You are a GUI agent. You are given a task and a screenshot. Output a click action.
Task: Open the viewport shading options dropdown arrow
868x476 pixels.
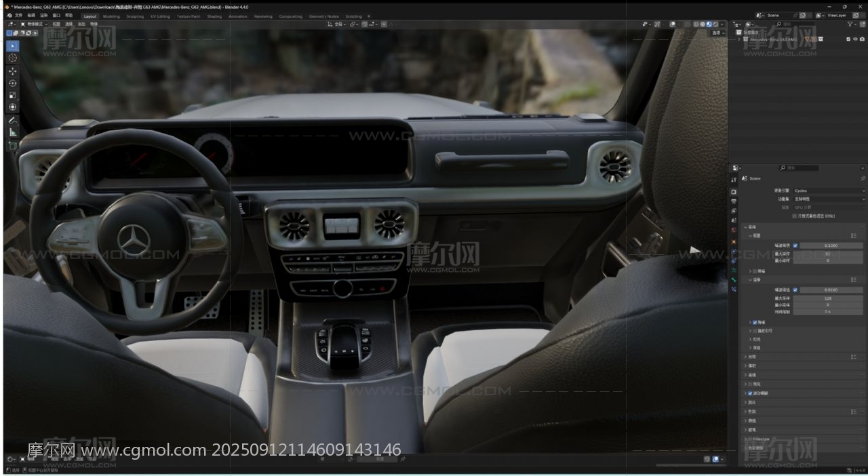[x=722, y=24]
